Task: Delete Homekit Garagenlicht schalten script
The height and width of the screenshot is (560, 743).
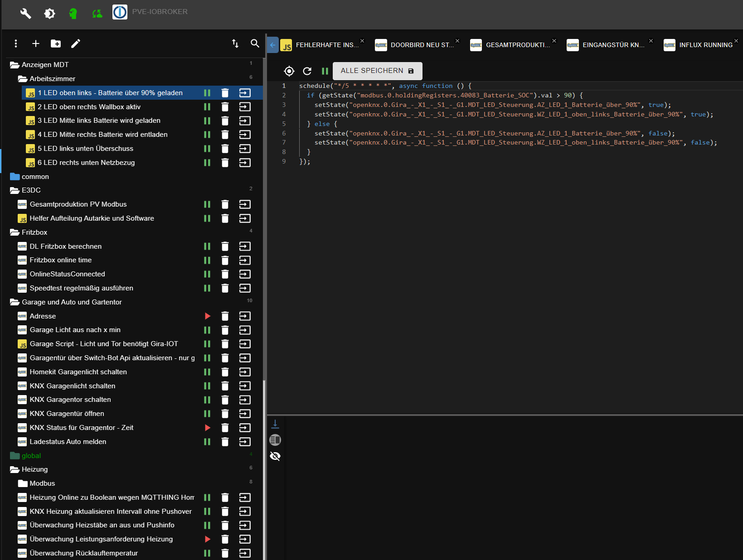Action: (225, 372)
